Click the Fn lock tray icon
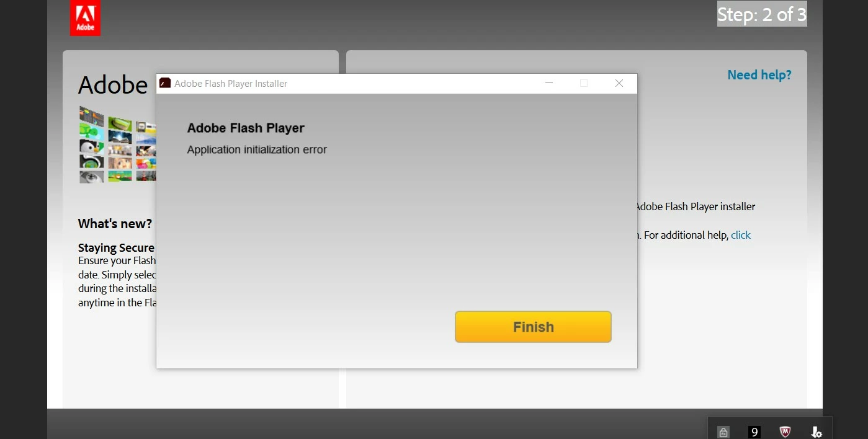 pyautogui.click(x=723, y=432)
